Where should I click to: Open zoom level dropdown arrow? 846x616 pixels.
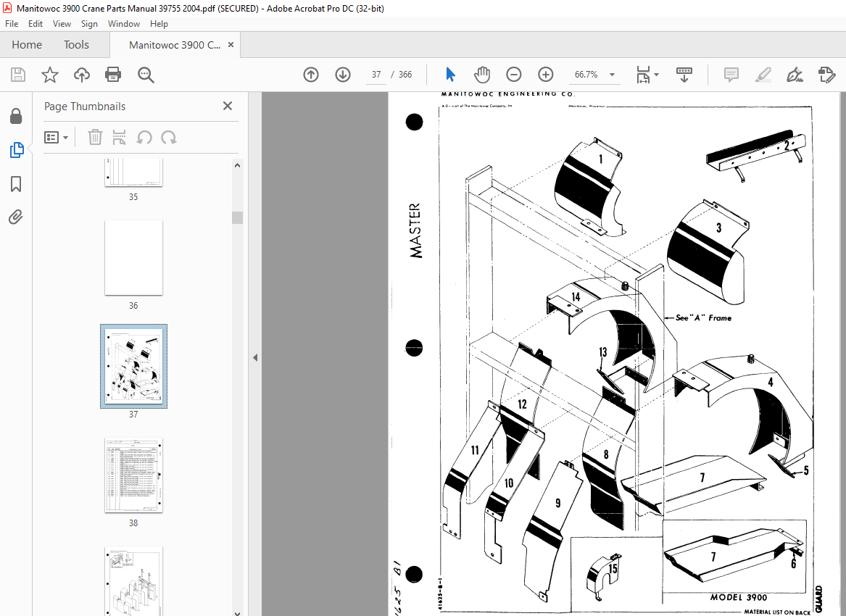(x=613, y=75)
